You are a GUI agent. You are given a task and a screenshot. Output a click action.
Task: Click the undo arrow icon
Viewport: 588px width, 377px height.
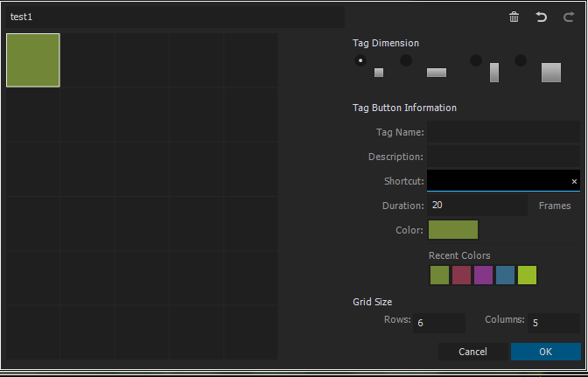point(541,17)
